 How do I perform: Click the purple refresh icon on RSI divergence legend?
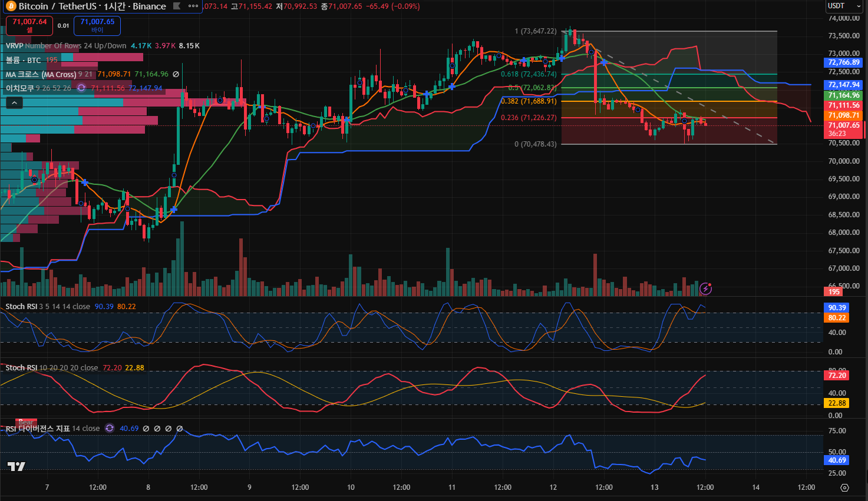tap(109, 428)
